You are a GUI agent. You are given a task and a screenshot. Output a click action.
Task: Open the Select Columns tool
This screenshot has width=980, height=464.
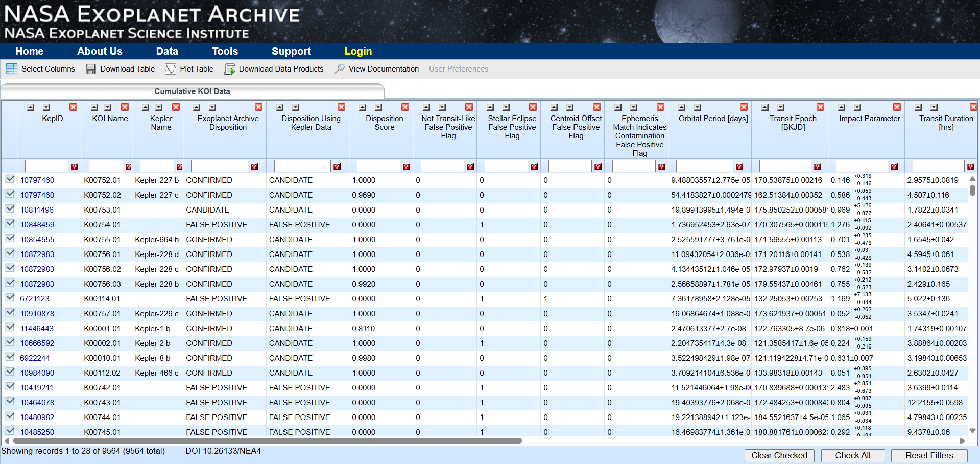pyautogui.click(x=47, y=68)
